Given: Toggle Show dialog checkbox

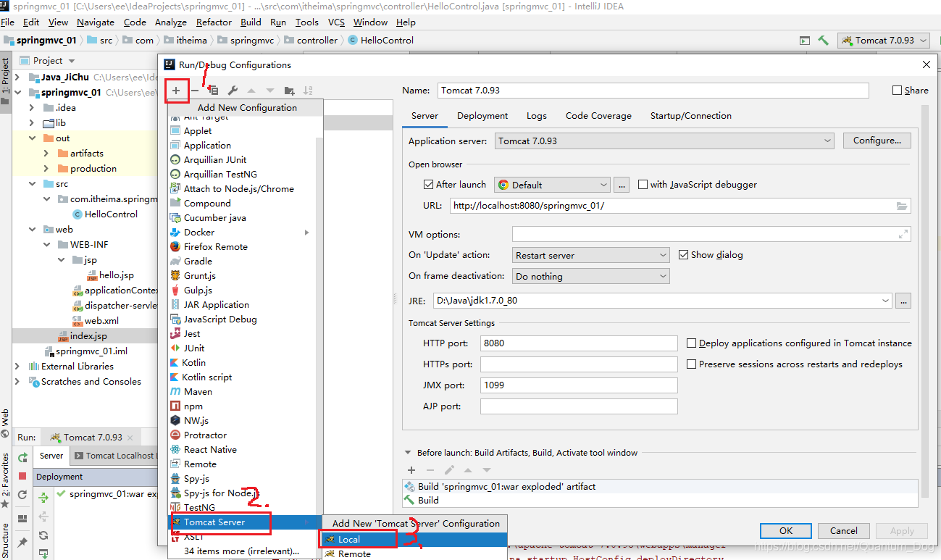Looking at the screenshot, I should pos(683,255).
